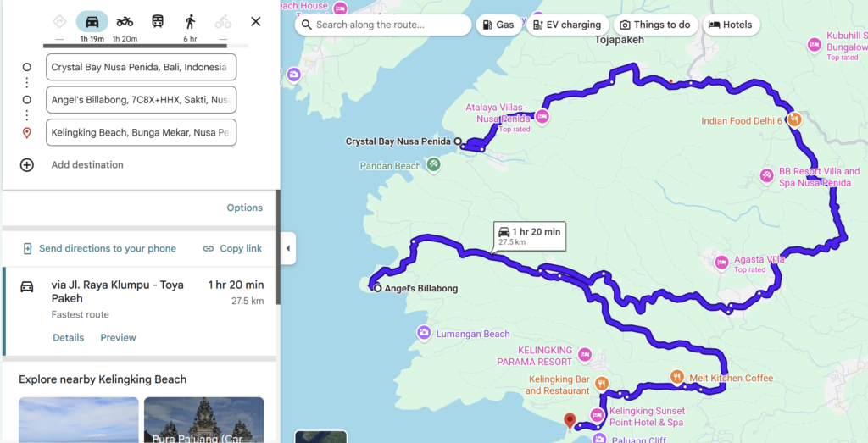
Task: Open route Options
Action: pos(244,208)
